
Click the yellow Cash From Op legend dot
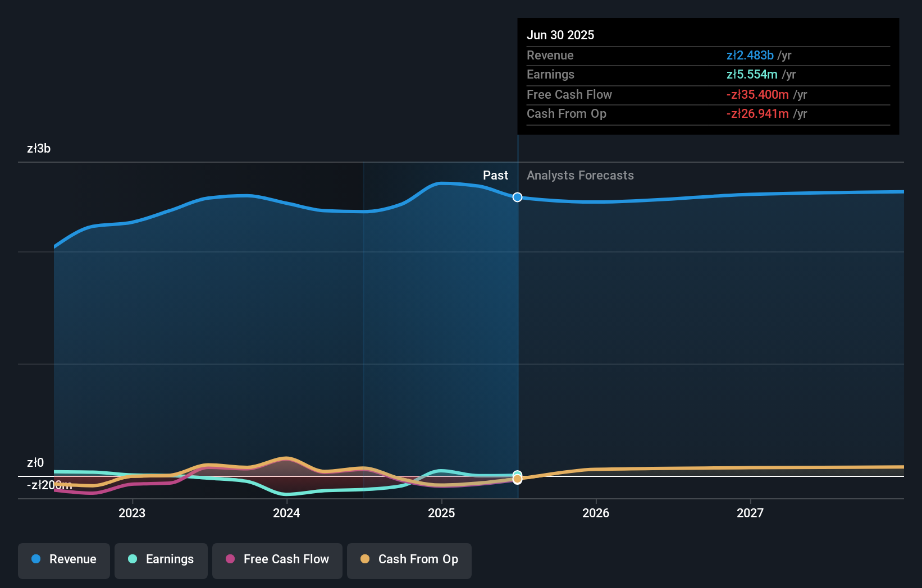tap(366, 559)
